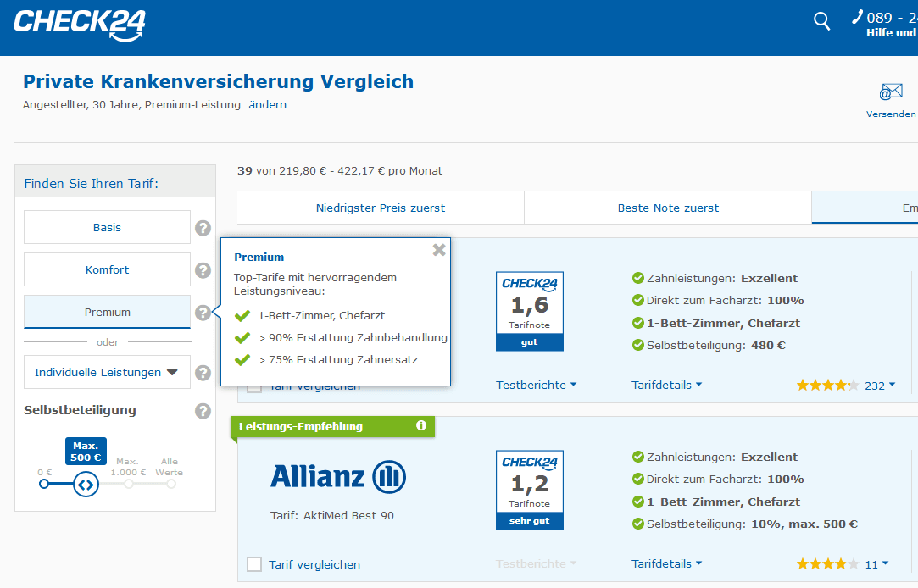Close the Premium tooltip popup
The image size is (918, 588).
coord(438,250)
